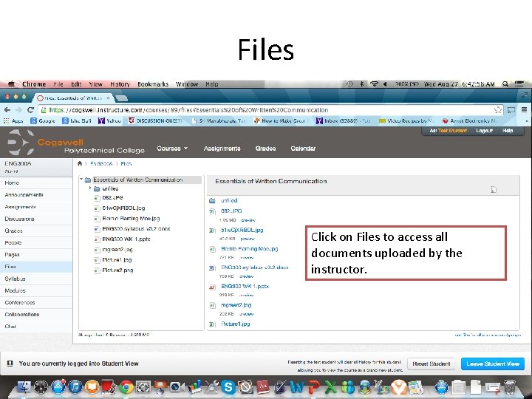Click the browser Back arrow
Screen dimensions: 532x399
[x=7, y=110]
